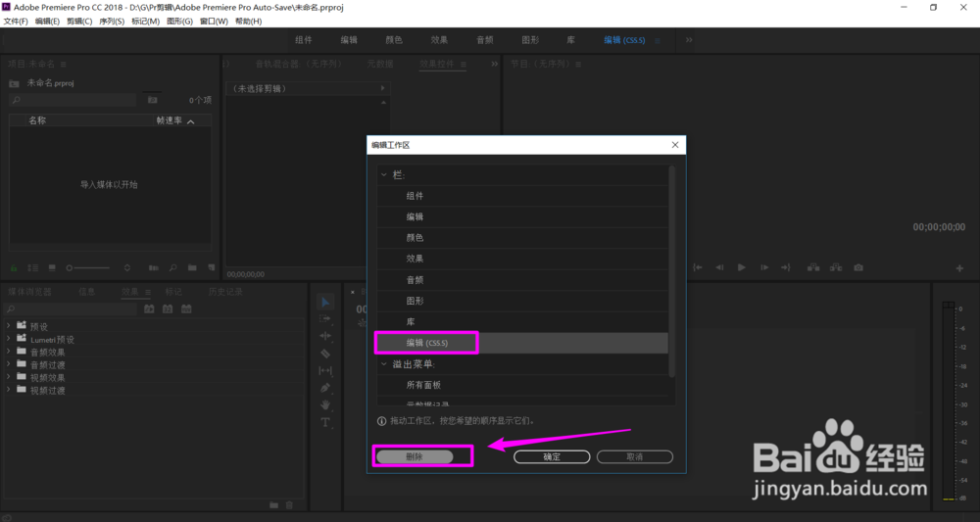Expand the 视频过渡 folder

(9, 390)
